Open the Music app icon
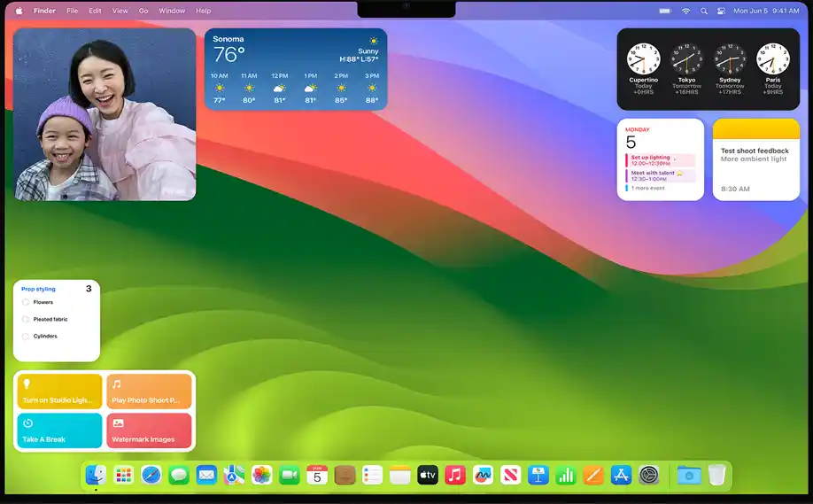The height and width of the screenshot is (504, 813). pyautogui.click(x=455, y=476)
